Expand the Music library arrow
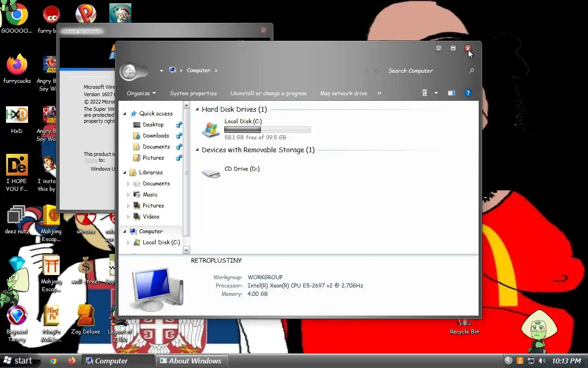Image resolution: width=588 pixels, height=368 pixels. (x=128, y=195)
